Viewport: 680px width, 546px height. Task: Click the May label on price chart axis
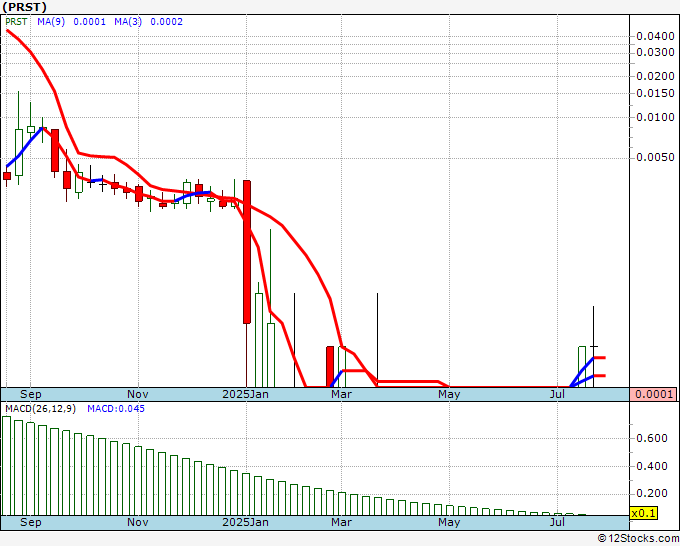(x=449, y=394)
